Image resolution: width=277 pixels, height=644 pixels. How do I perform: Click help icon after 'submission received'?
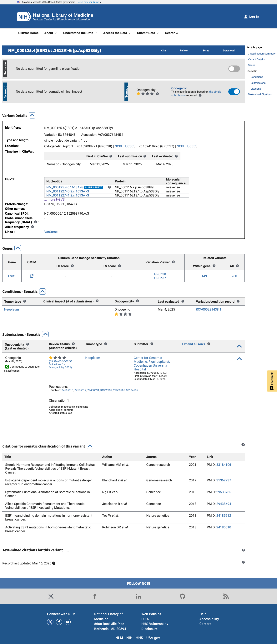point(200,95)
